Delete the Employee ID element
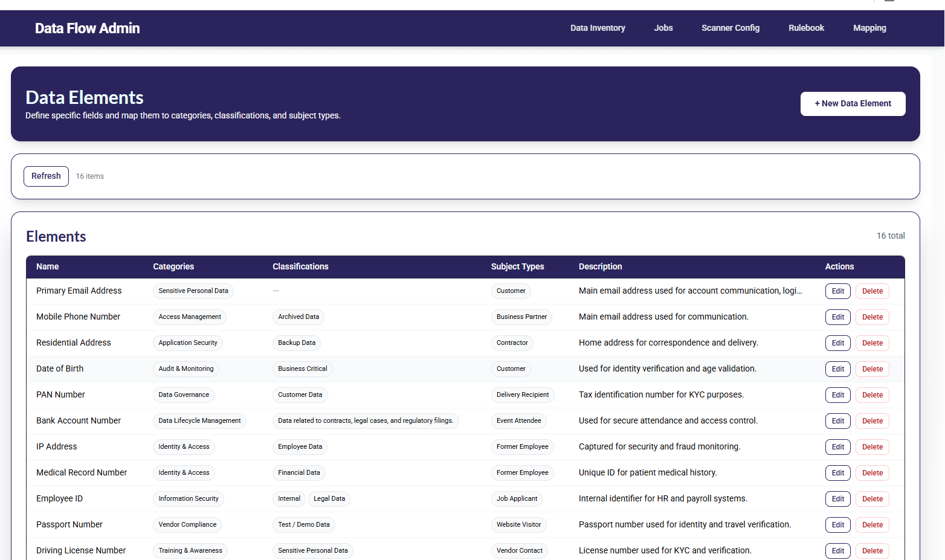The height and width of the screenshot is (560, 945). pyautogui.click(x=872, y=499)
